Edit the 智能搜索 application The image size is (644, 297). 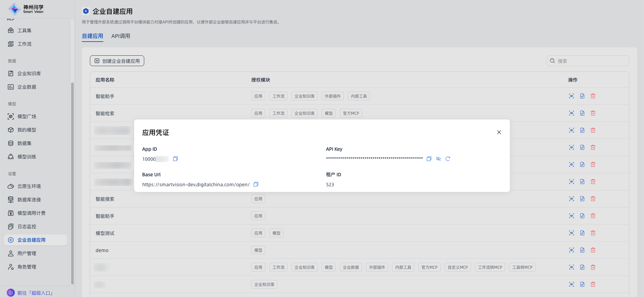(x=582, y=199)
